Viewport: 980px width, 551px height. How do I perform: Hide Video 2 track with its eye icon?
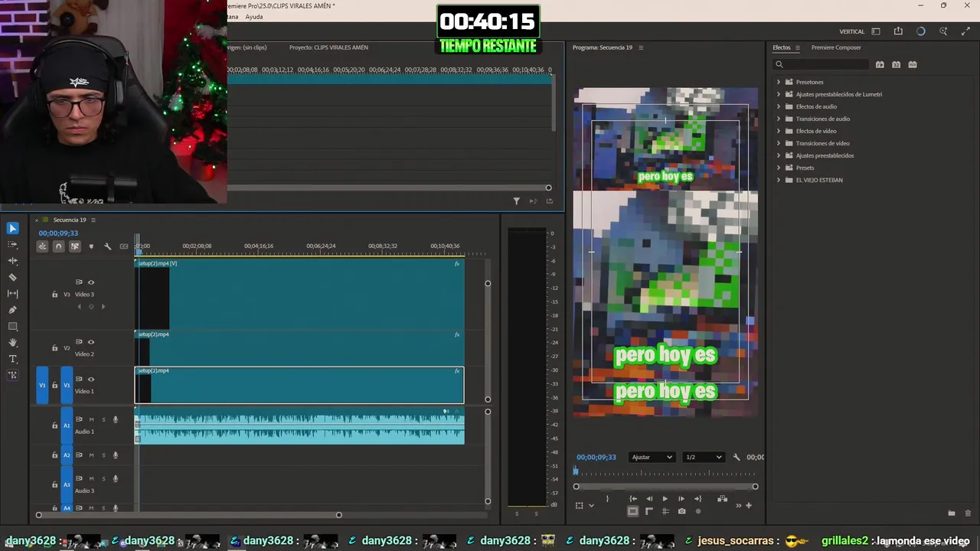91,342
